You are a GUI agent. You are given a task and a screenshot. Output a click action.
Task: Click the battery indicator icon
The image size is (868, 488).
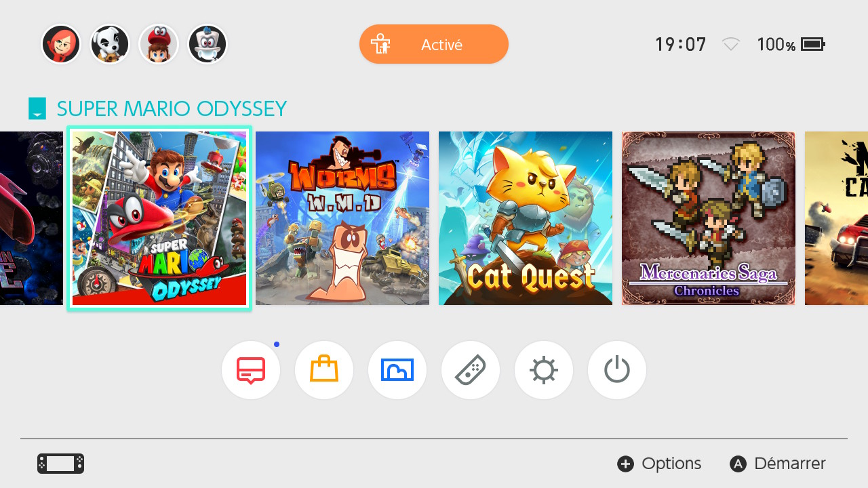pos(813,45)
